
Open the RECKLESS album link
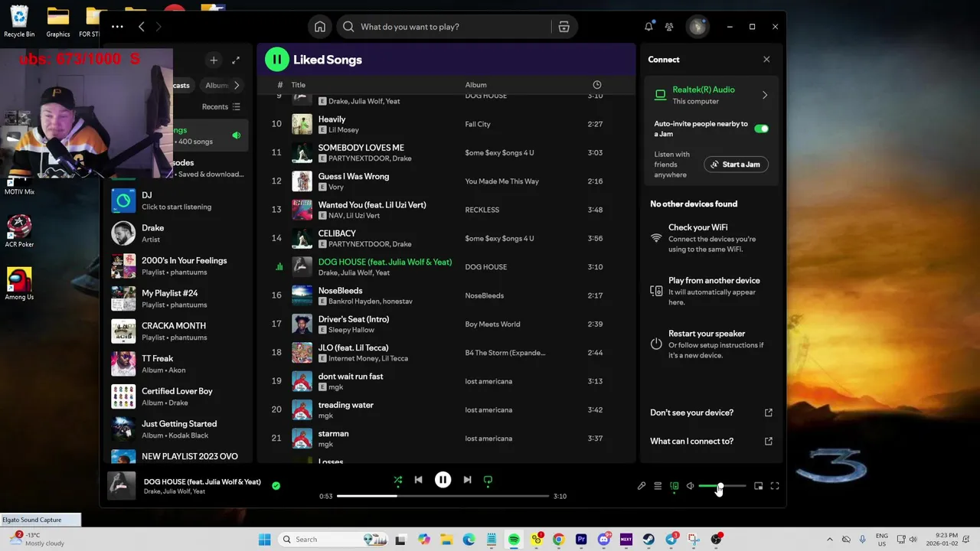482,210
